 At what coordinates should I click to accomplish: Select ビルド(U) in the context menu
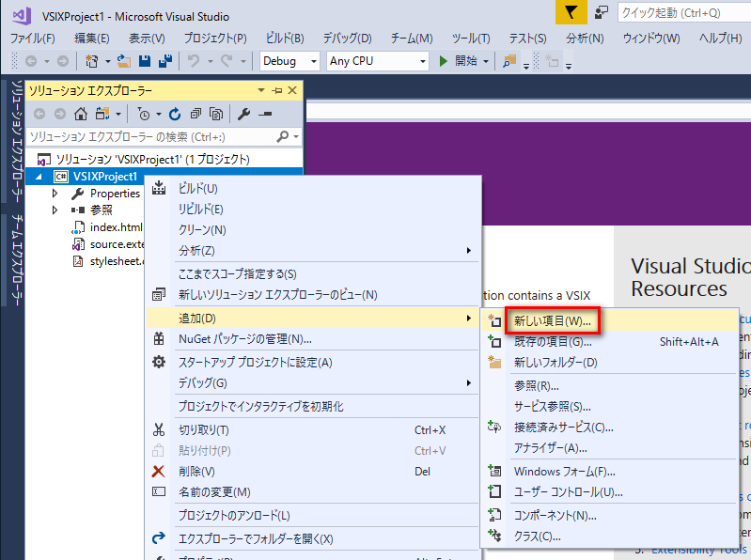313,189
